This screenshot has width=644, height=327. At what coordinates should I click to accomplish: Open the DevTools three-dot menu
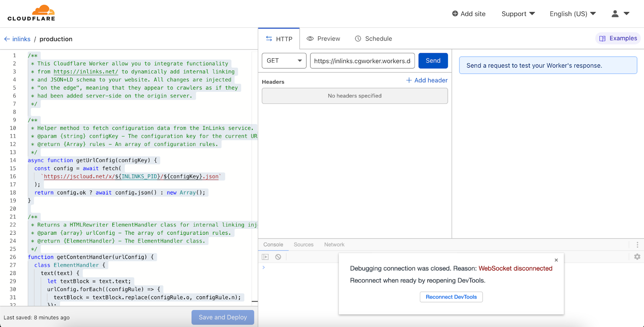point(637,244)
